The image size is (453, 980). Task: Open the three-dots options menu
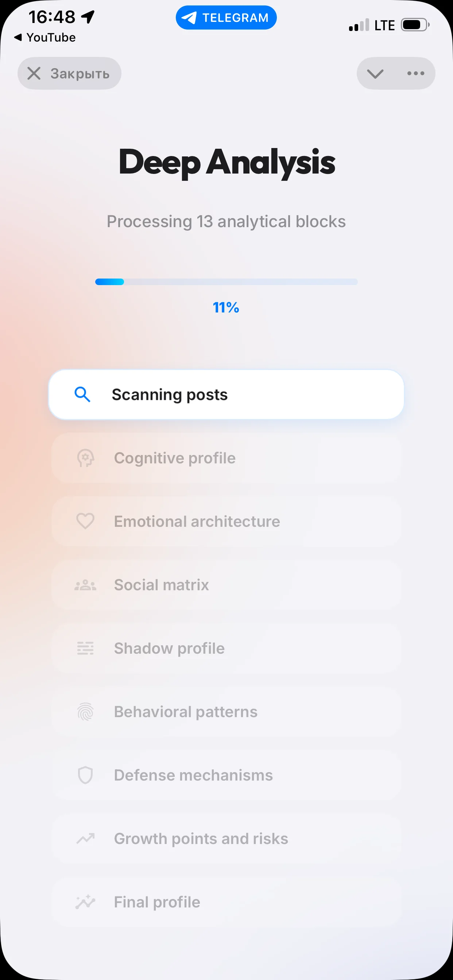[416, 73]
